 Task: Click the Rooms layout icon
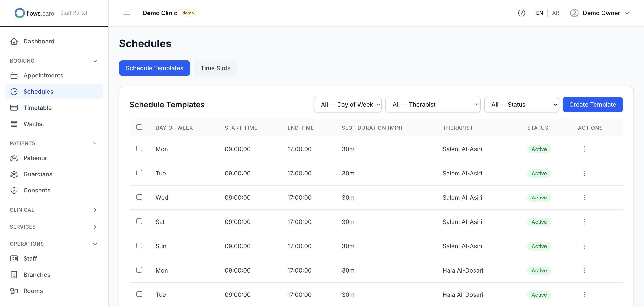pos(14,291)
